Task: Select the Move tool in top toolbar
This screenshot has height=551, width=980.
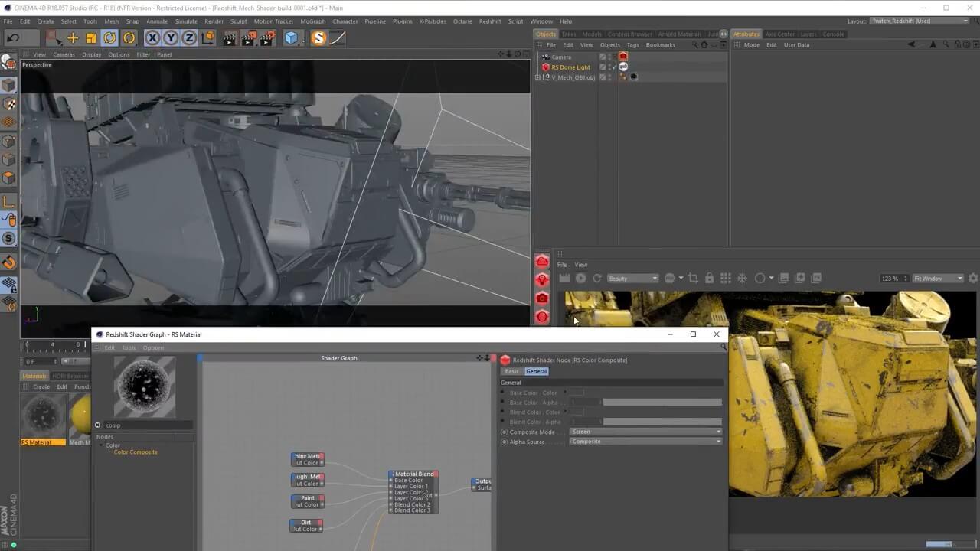Action: click(x=73, y=37)
